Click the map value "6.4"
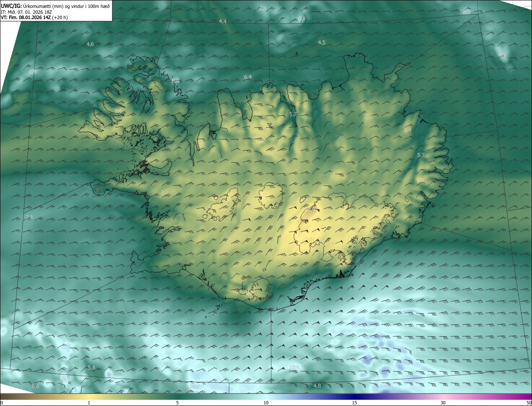This screenshot has width=532, height=406. [x=248, y=77]
